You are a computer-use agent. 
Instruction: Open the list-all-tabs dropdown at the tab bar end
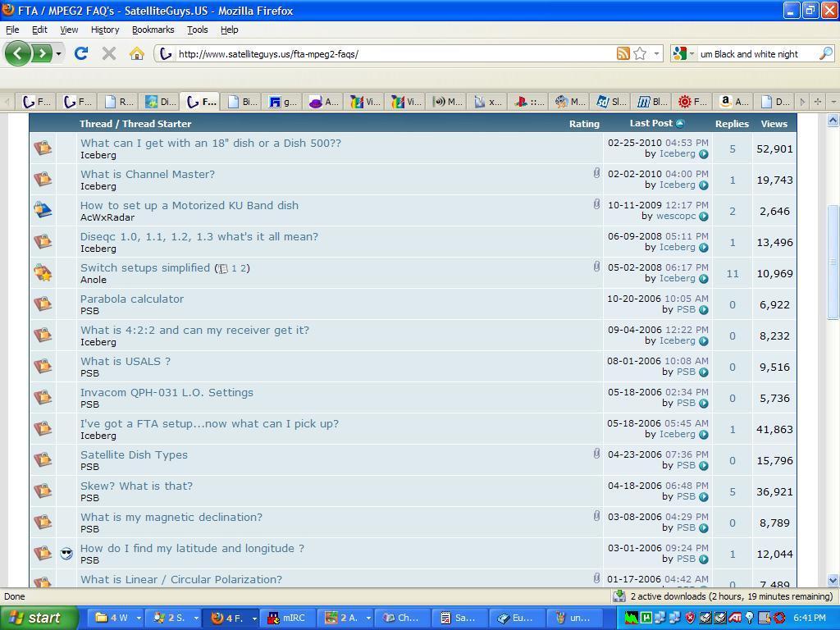(833, 101)
